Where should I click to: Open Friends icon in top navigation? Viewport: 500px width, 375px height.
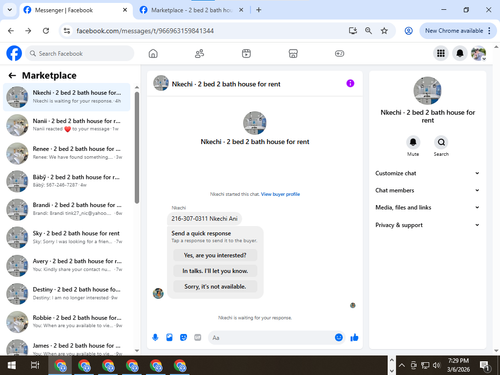pos(199,53)
